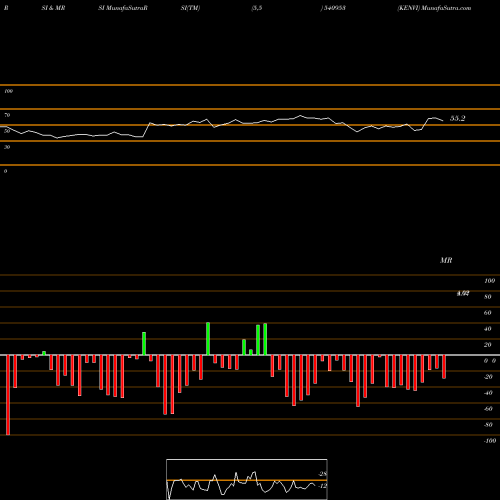The image size is (500, 500).
Task: Click the MR axis label 60
Action: point(487,313)
